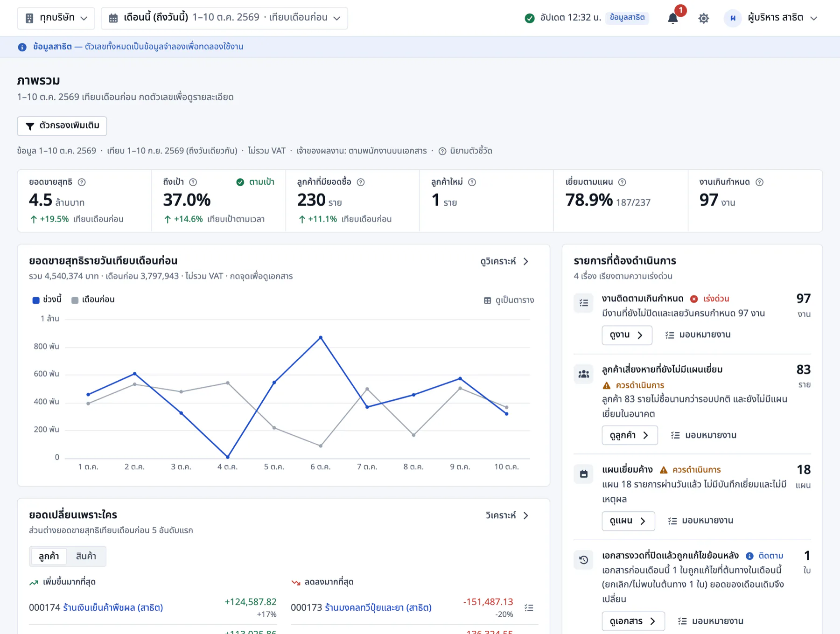Open the notifications bell
Image resolution: width=840 pixels, height=634 pixels.
[673, 18]
